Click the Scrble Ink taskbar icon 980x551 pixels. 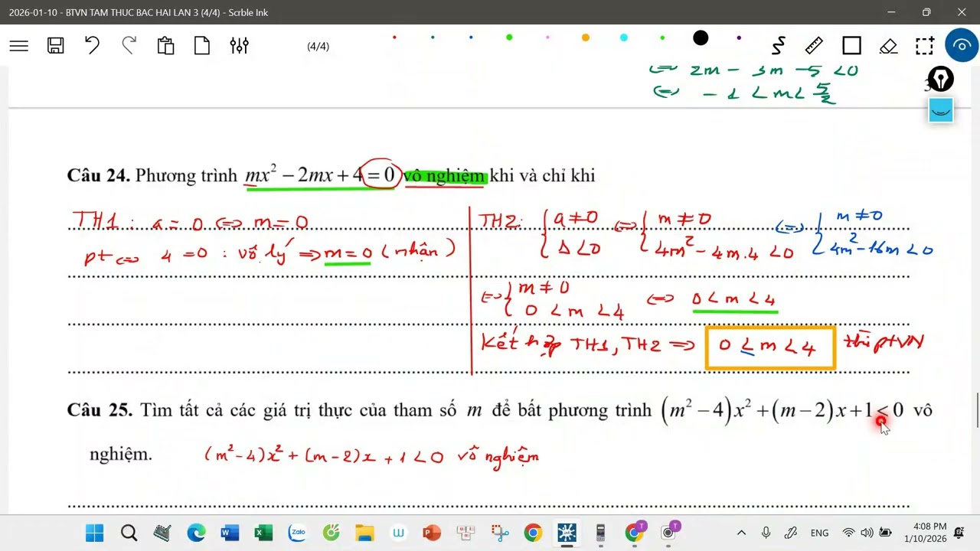point(567,533)
